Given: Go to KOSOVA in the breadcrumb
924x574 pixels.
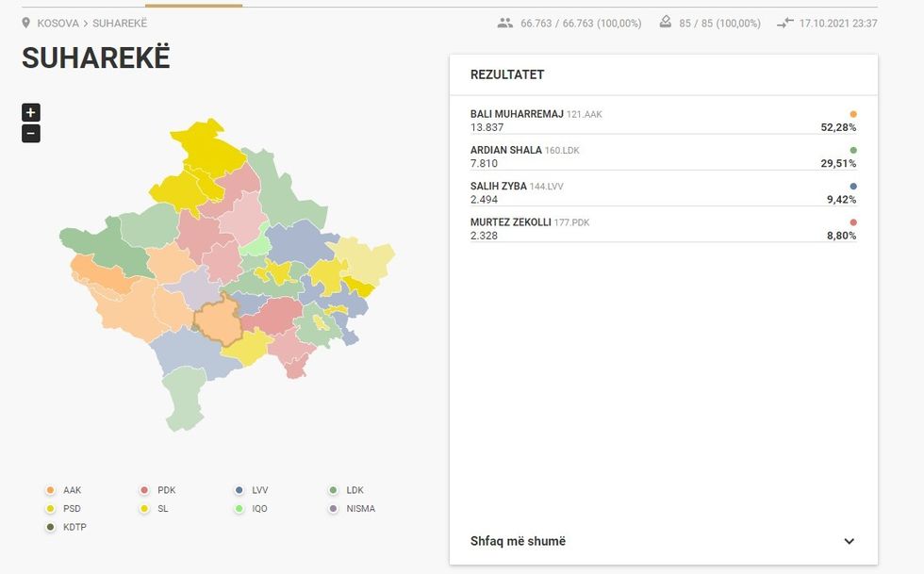Looking at the screenshot, I should [58, 23].
